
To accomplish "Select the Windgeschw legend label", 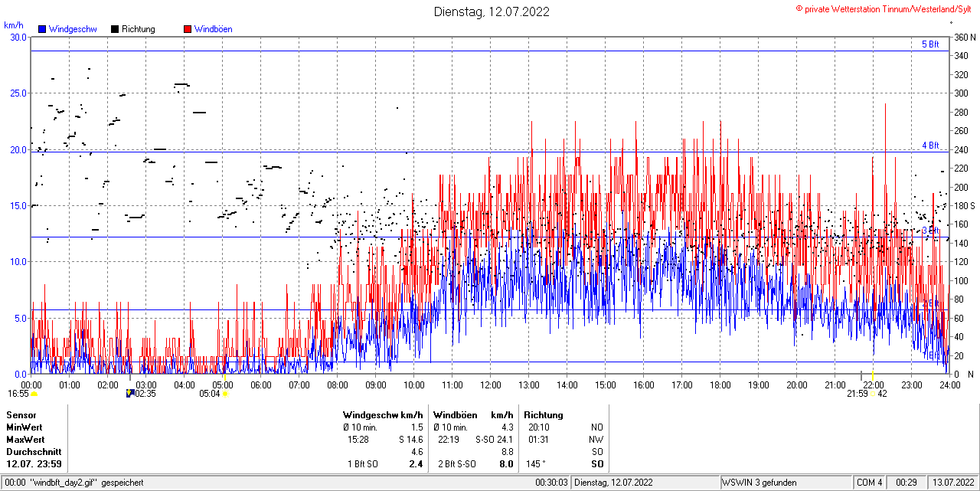I will tap(73, 29).
